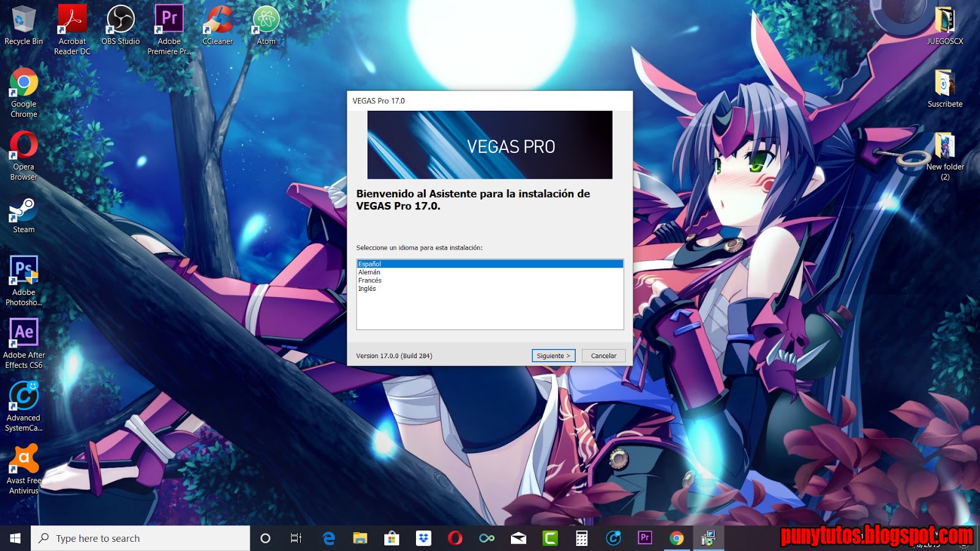Image resolution: width=980 pixels, height=551 pixels.
Task: Click Siguiente to continue installation
Action: click(x=553, y=356)
